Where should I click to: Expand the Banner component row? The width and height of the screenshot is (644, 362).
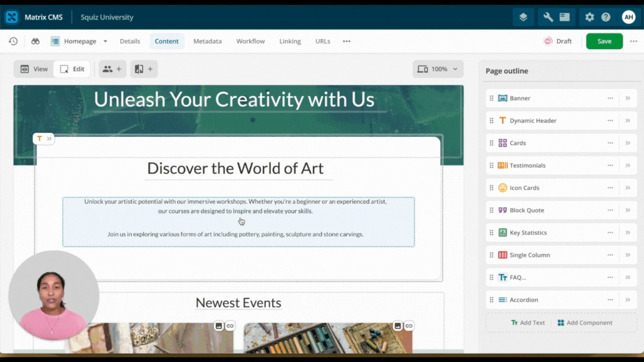(628, 98)
